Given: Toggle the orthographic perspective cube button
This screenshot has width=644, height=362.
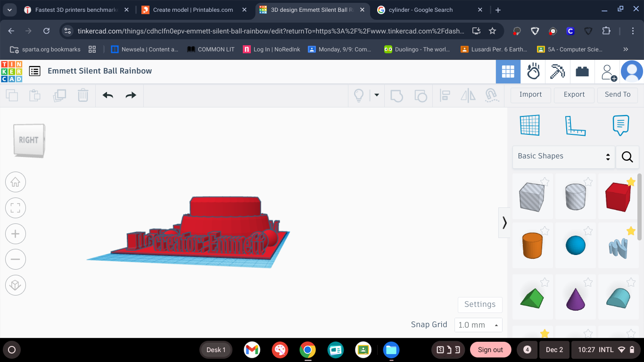Looking at the screenshot, I should 16,285.
